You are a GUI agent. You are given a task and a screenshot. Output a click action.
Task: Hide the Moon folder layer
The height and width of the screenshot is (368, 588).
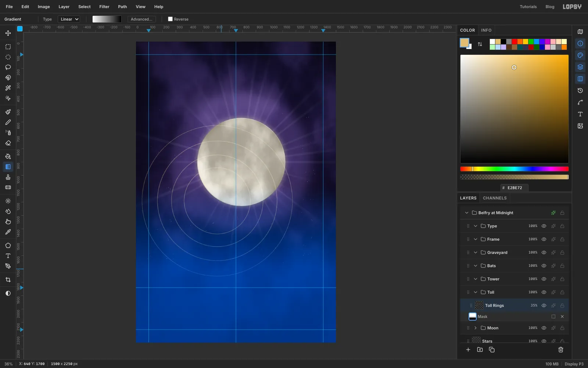[x=544, y=328]
